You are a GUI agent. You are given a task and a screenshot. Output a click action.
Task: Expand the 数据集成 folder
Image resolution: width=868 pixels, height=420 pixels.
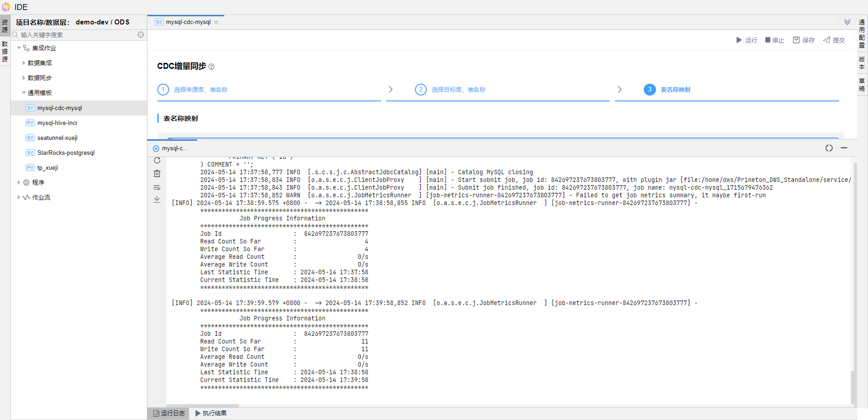click(x=24, y=63)
